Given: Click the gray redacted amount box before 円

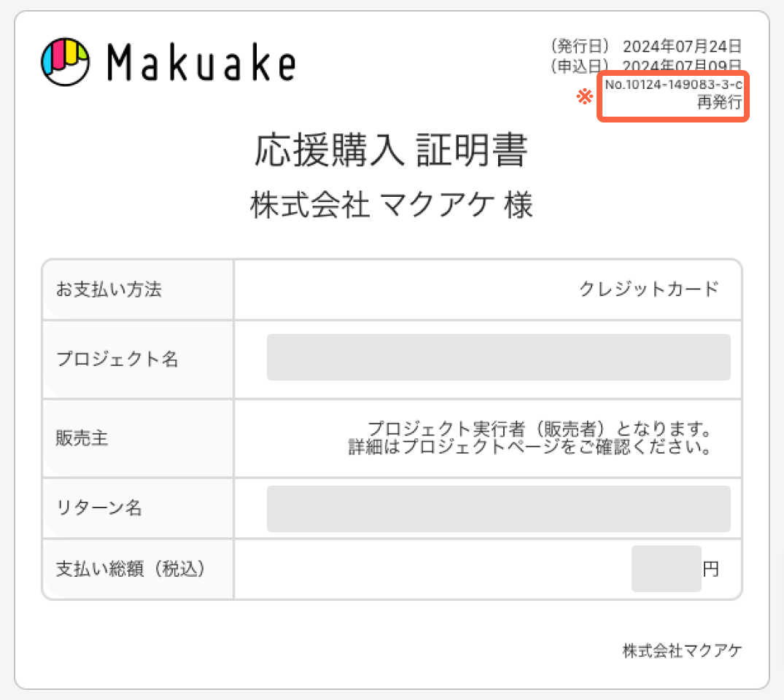Looking at the screenshot, I should tap(666, 569).
